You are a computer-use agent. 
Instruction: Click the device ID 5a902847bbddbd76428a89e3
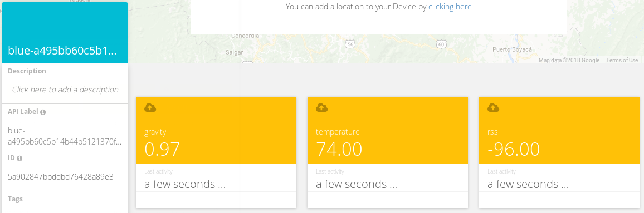61,177
